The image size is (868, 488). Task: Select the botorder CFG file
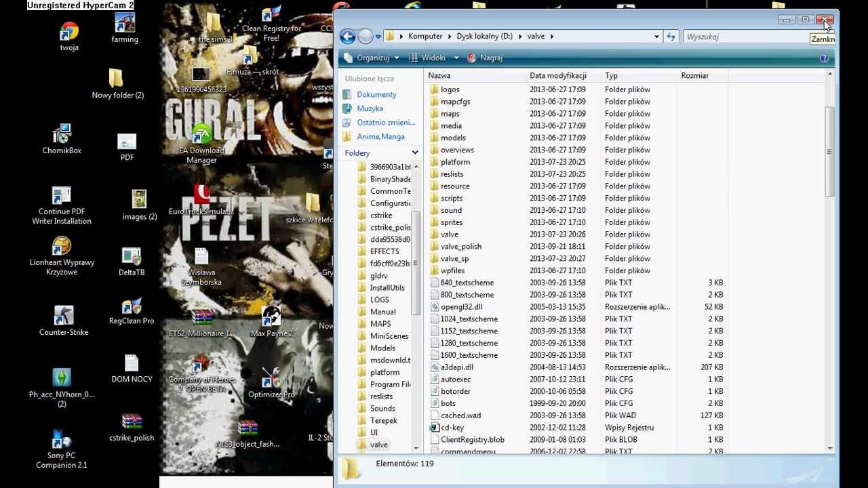tap(455, 392)
